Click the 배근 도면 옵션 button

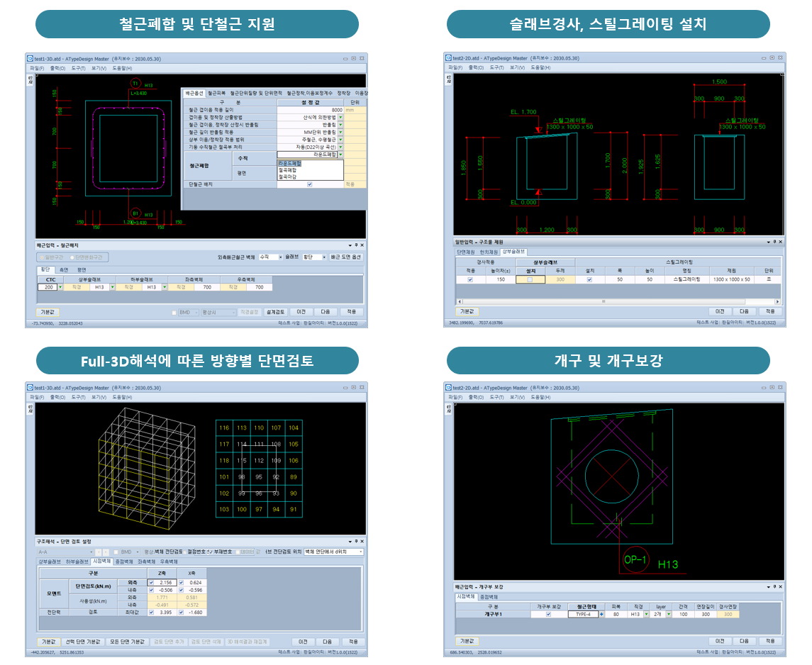[346, 257]
